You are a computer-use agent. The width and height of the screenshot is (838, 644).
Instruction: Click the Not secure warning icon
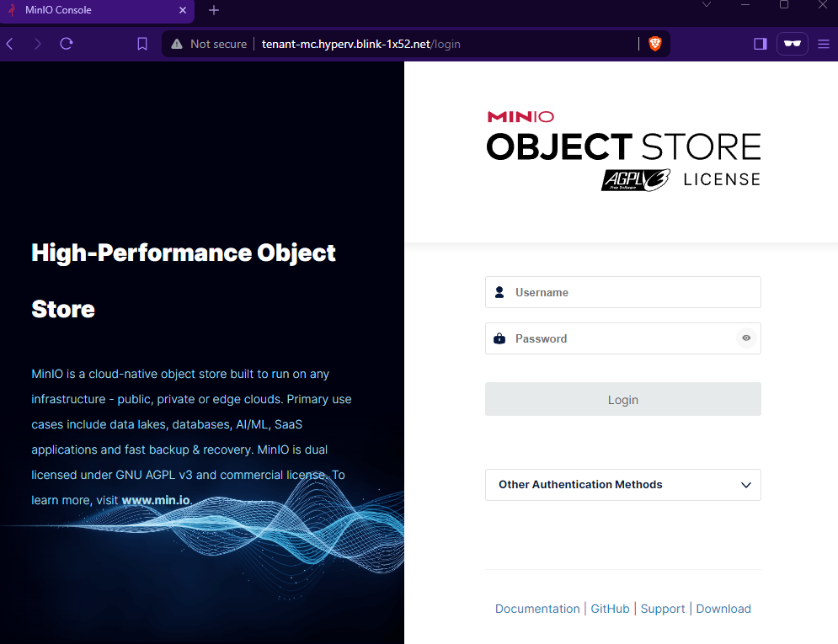(177, 44)
